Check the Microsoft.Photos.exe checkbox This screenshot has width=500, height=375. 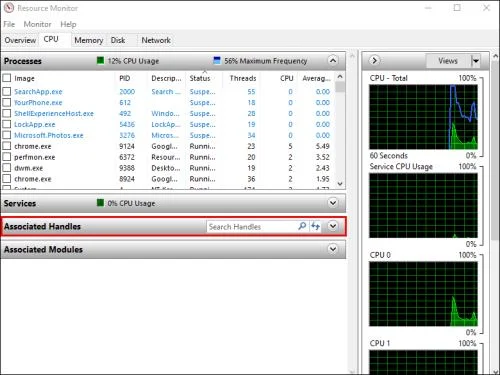[x=7, y=135]
